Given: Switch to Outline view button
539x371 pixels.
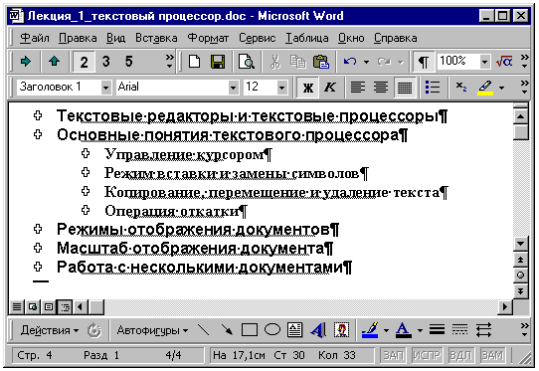Looking at the screenshot, I should point(65,306).
